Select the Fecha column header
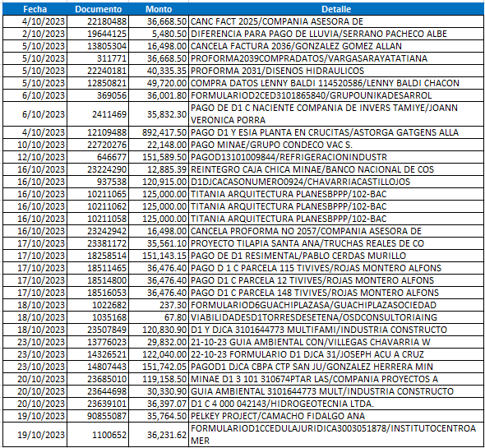 click(35, 9)
